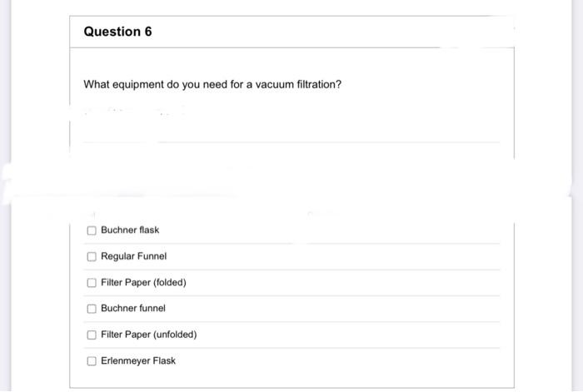Check the Buchner flask checkbox
This screenshot has height=392, width=583.
[92, 231]
